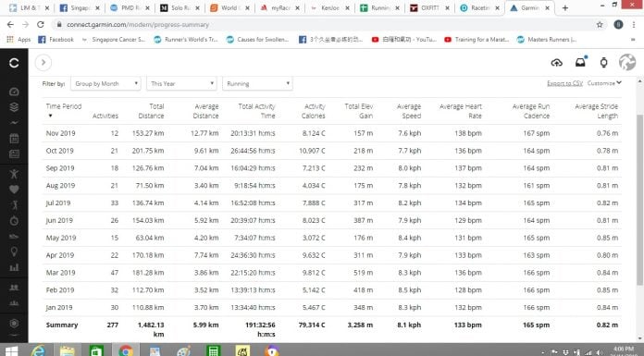This screenshot has height=356, width=644.
Task: Click Export to CSV link
Action: click(564, 83)
